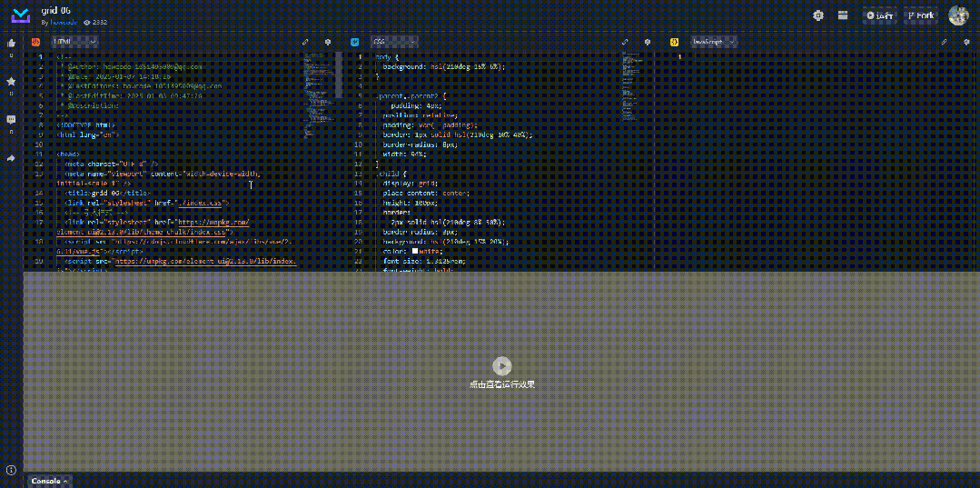The image size is (980, 488).
Task: Click the HTML editor vertical scrollbar
Action: [x=338, y=75]
